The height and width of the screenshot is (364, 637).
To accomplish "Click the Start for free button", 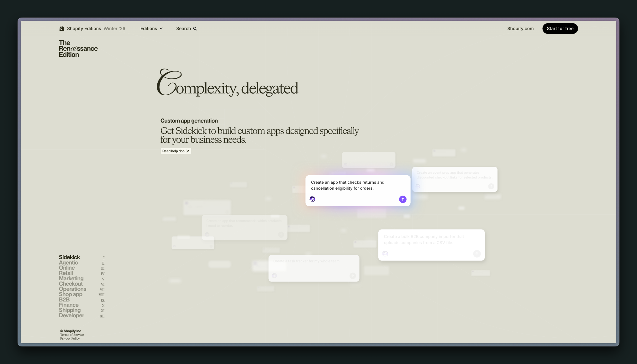I will point(560,29).
